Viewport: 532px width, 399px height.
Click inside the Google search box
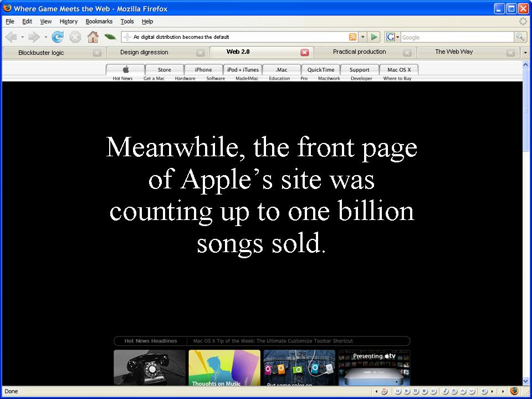(457, 37)
